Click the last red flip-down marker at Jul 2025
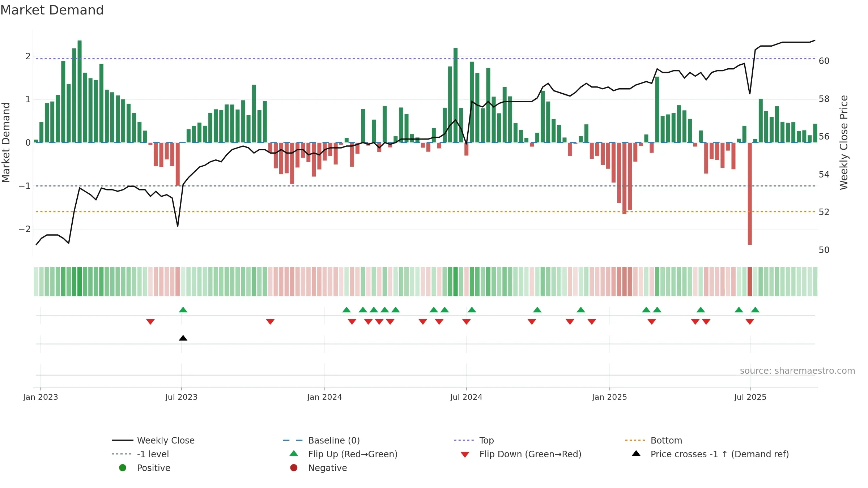Image resolution: width=868 pixels, height=488 pixels. (x=750, y=322)
